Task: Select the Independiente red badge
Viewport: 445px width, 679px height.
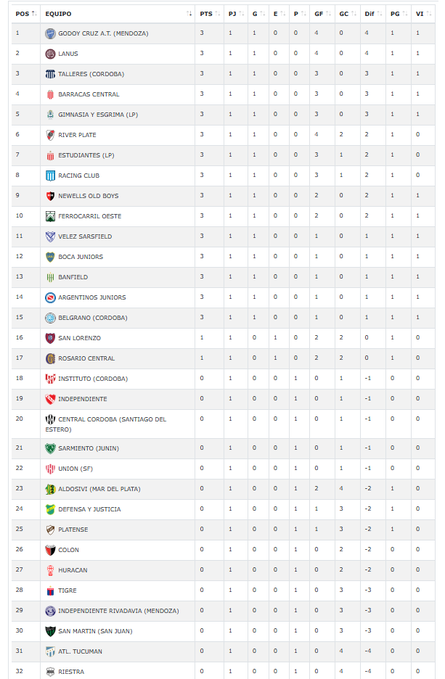Action: [50, 399]
